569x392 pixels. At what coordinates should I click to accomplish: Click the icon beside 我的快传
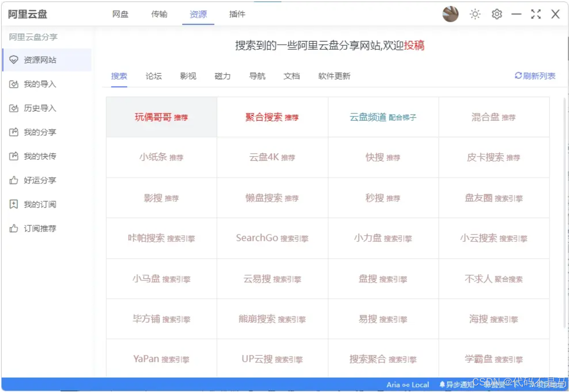point(14,156)
